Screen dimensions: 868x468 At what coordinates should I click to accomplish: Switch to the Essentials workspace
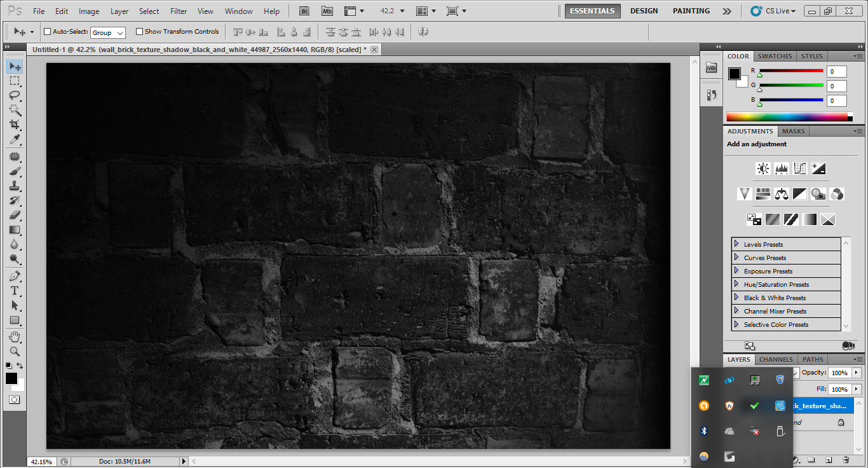pos(592,11)
